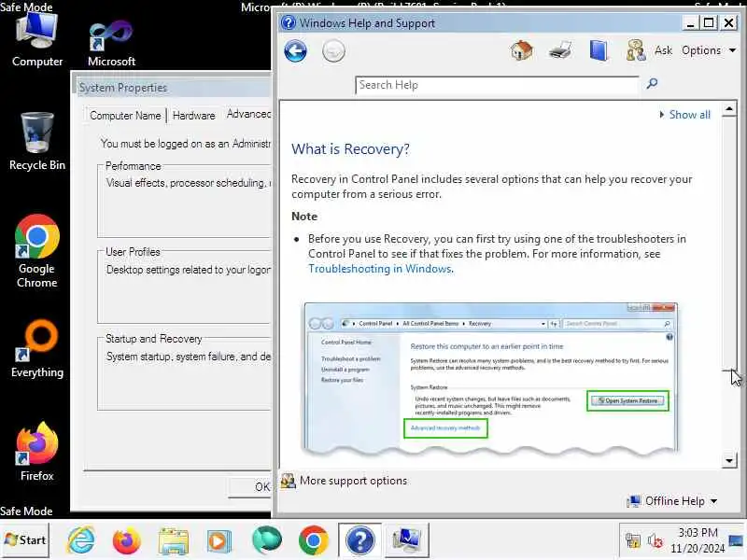Viewport: 747px width, 560px height.
Task: Open the green globe app on taskbar
Action: click(x=267, y=540)
